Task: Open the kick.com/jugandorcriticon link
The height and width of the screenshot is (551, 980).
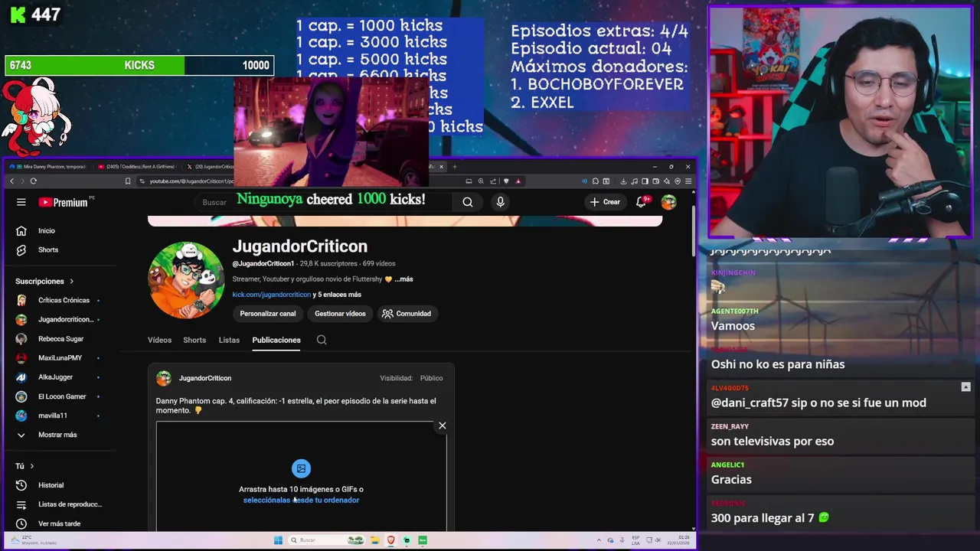Action: coord(272,295)
